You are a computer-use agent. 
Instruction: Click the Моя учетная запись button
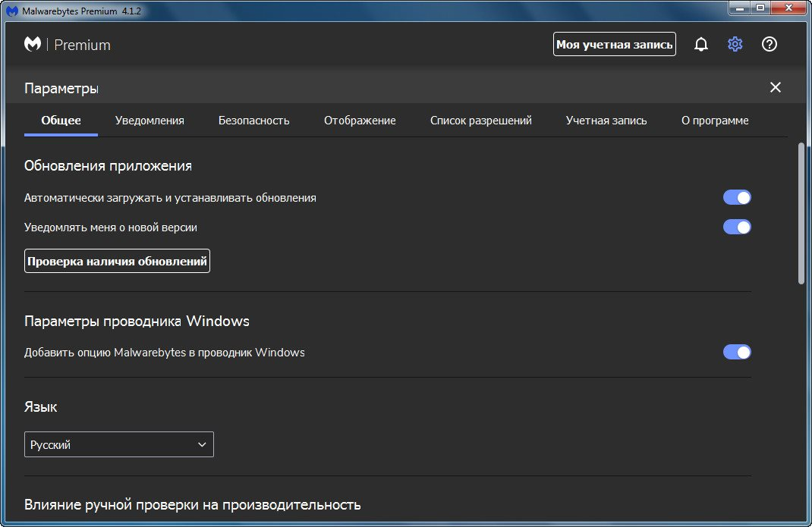coord(614,44)
